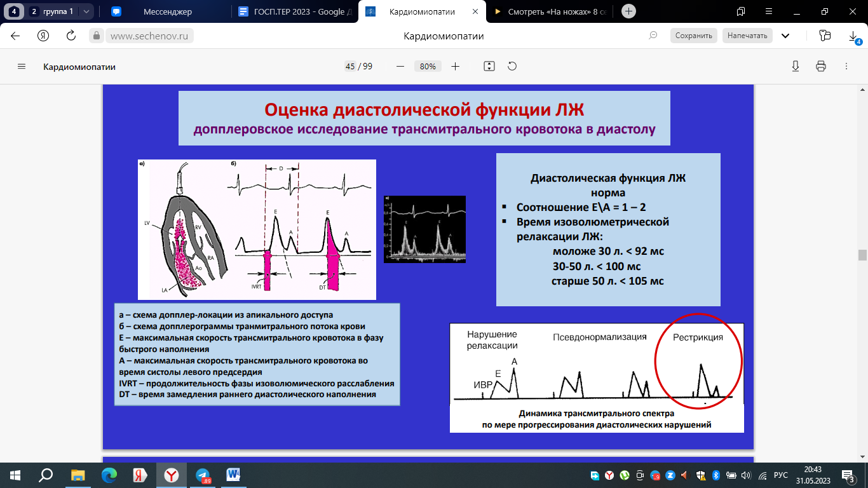The width and height of the screenshot is (868, 488).
Task: Click the legend line starting with IVRT
Action: coord(257,384)
